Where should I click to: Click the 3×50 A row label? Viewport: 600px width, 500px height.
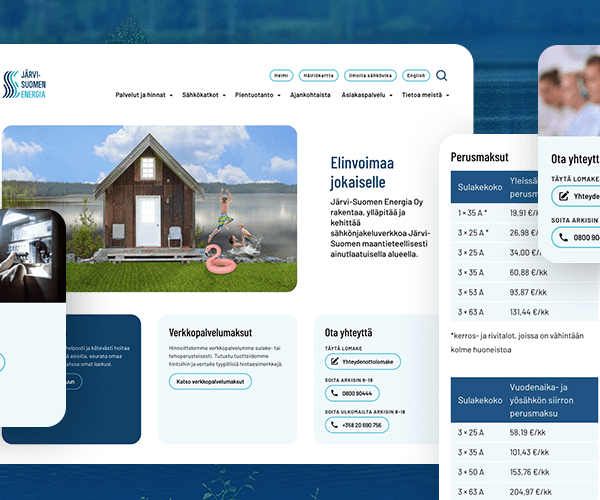click(471, 472)
